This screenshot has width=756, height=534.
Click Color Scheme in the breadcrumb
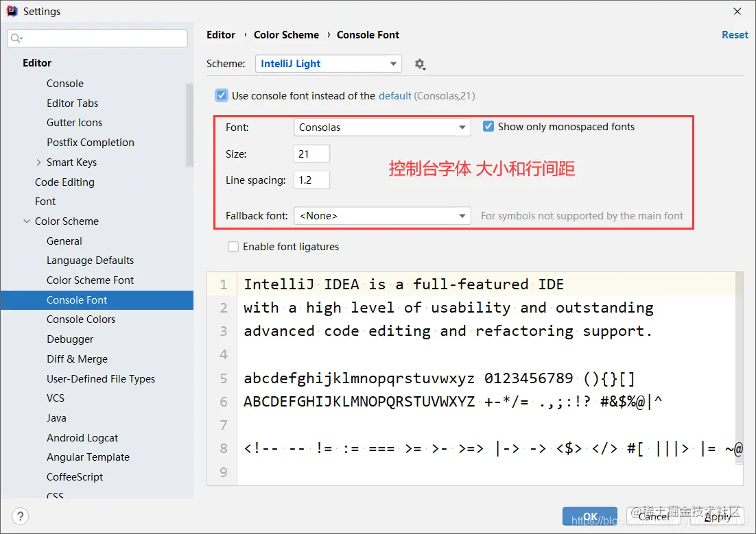(x=286, y=35)
